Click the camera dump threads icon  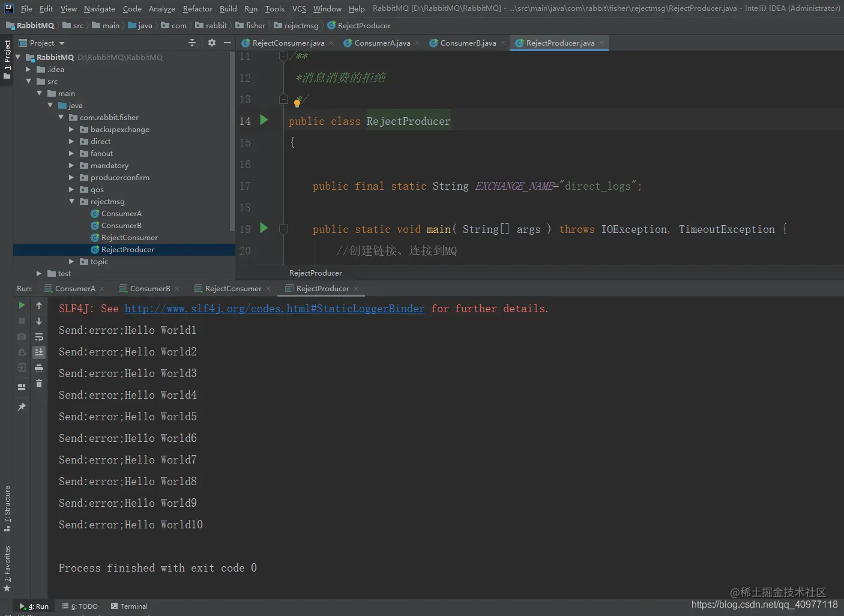[x=22, y=337]
